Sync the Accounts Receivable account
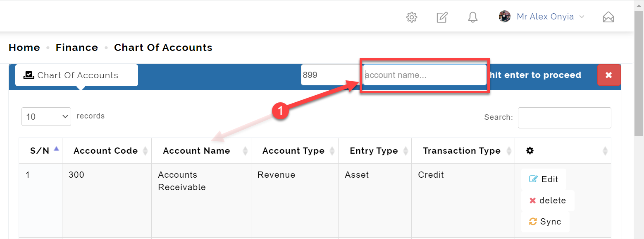The image size is (644, 239). click(545, 222)
